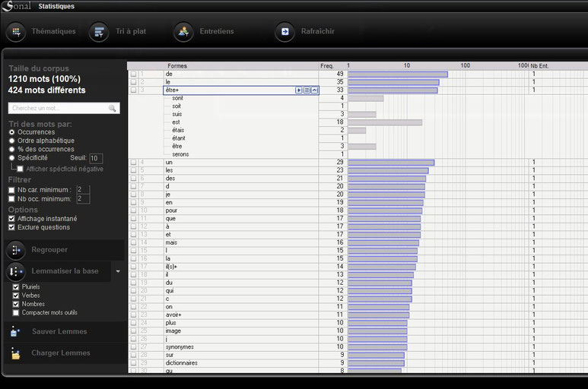Select the 'sont' sub-form row
Viewport: 588px width, 389px height.
241,98
